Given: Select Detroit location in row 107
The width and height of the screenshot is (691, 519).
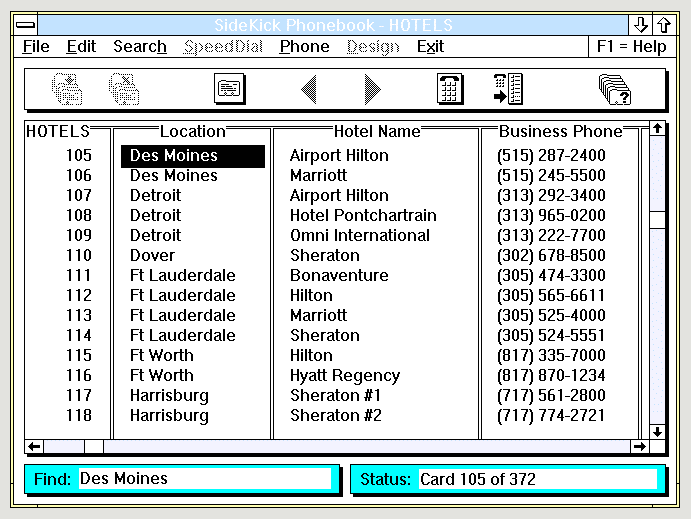Looking at the screenshot, I should pyautogui.click(x=155, y=195).
